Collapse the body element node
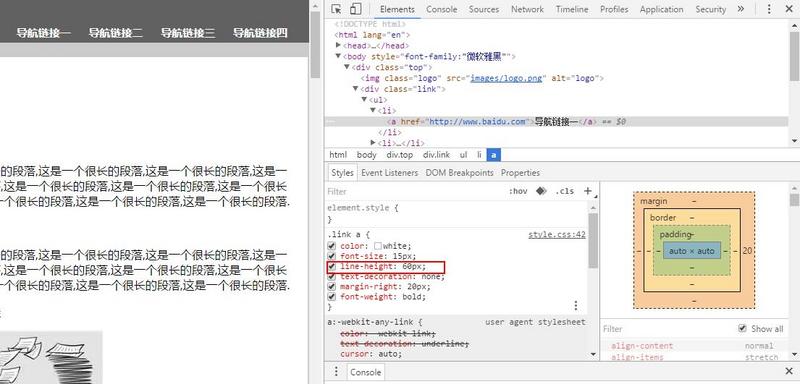This screenshot has width=800, height=384. coord(338,57)
